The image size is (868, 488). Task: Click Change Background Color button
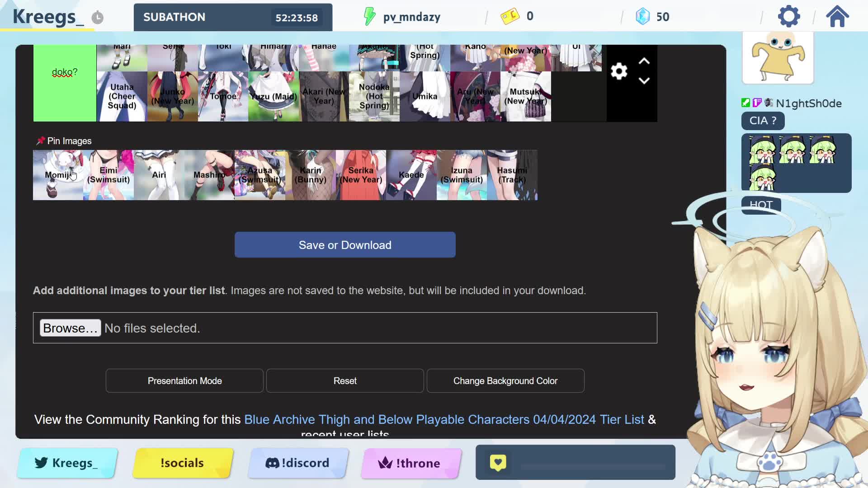click(x=505, y=381)
